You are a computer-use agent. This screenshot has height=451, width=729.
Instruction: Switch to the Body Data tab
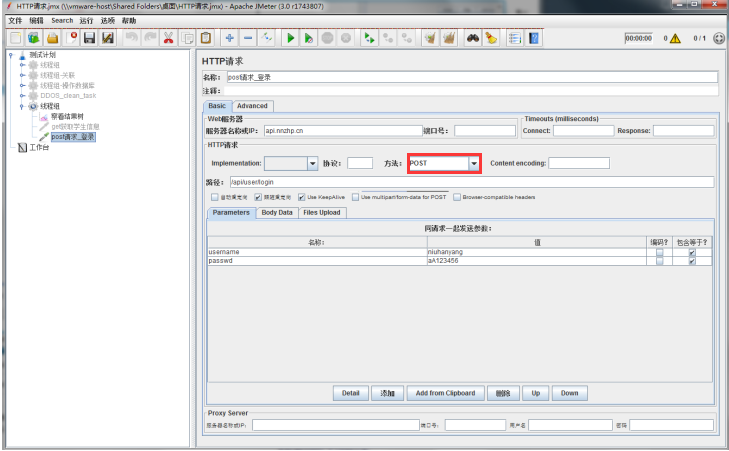pyautogui.click(x=277, y=212)
